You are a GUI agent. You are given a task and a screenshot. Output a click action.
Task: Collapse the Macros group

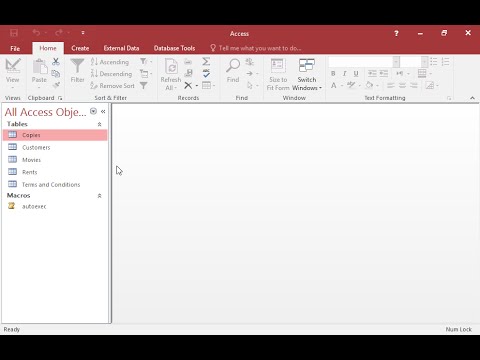[99, 196]
